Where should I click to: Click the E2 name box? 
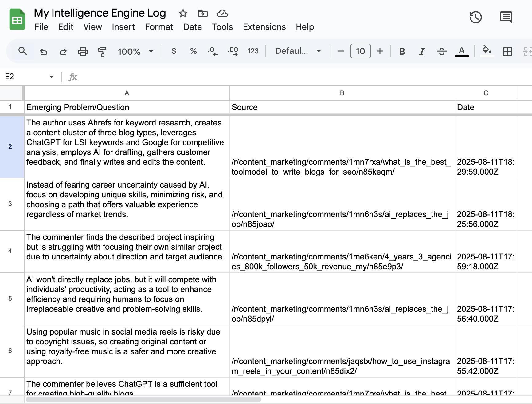click(x=25, y=77)
